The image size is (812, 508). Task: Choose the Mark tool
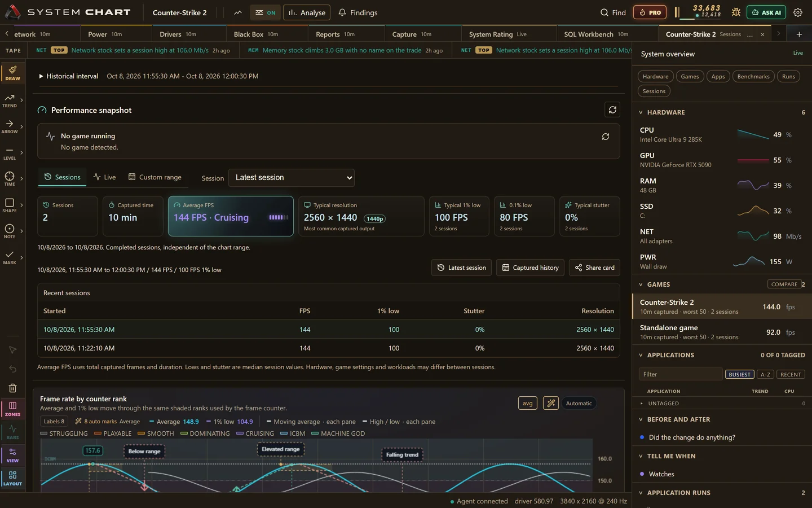tap(10, 257)
